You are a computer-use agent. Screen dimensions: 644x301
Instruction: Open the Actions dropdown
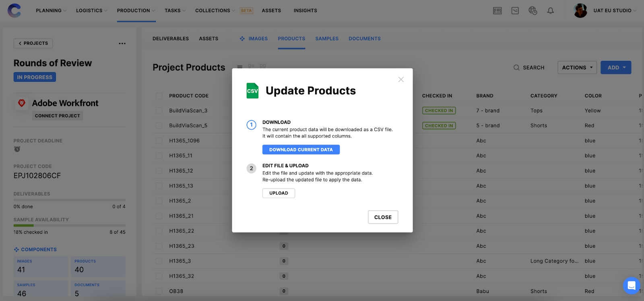click(x=577, y=68)
